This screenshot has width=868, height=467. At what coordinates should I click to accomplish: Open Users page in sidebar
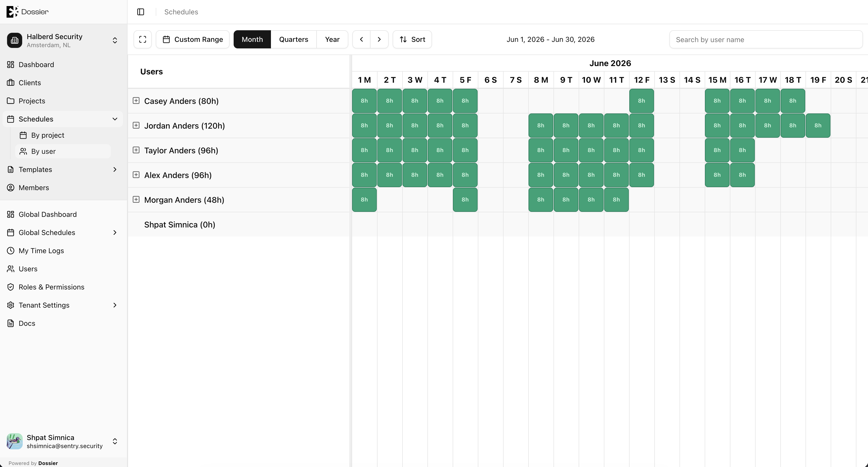pos(63,269)
